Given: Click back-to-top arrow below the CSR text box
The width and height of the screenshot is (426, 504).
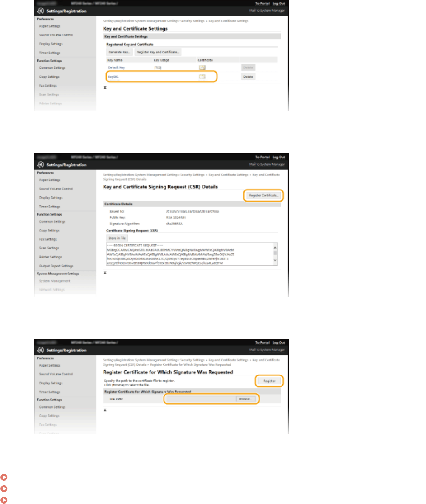Looking at the screenshot, I should (105, 272).
